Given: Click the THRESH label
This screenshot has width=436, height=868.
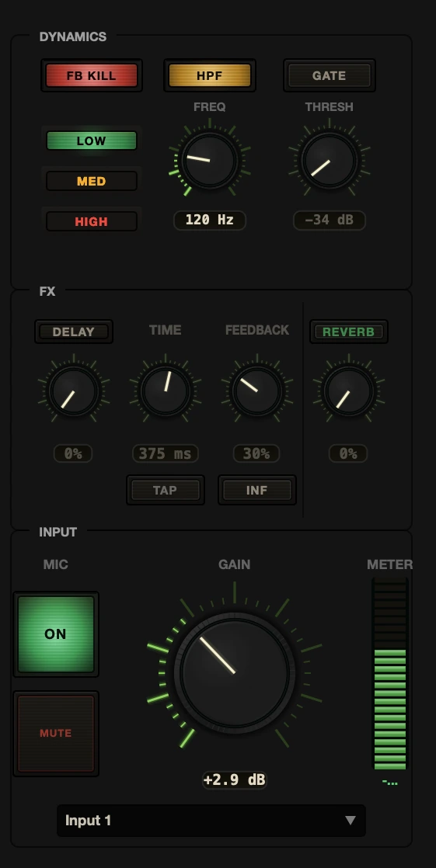Looking at the screenshot, I should coord(329,107).
